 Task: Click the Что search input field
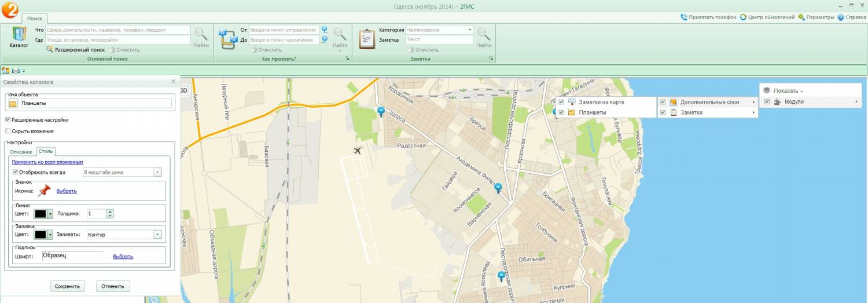pos(117,30)
